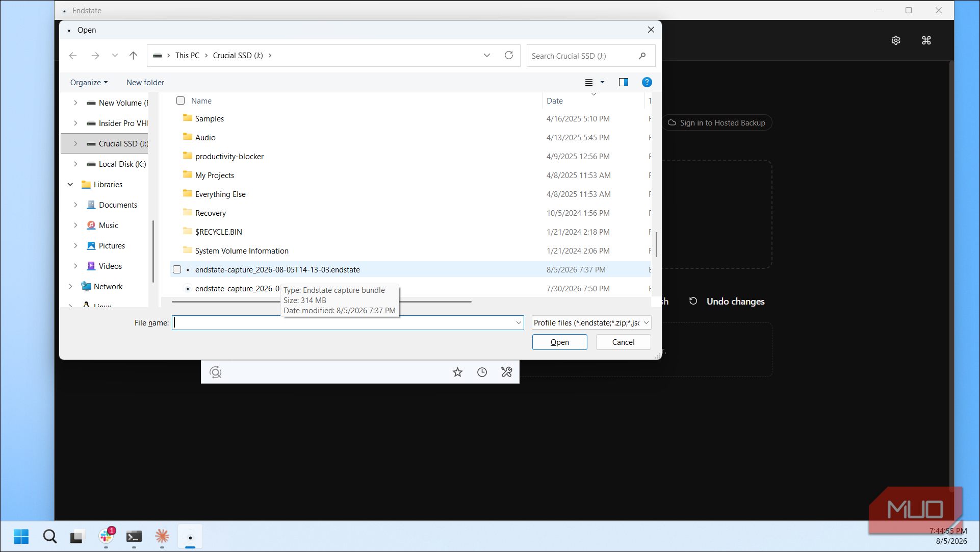Click This PC in breadcrumb path

coord(187,56)
